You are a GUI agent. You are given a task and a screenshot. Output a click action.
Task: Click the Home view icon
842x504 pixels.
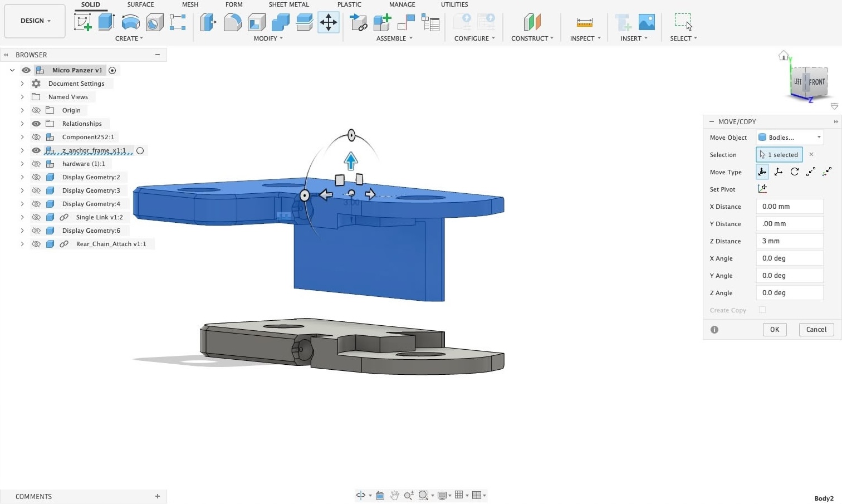(784, 55)
